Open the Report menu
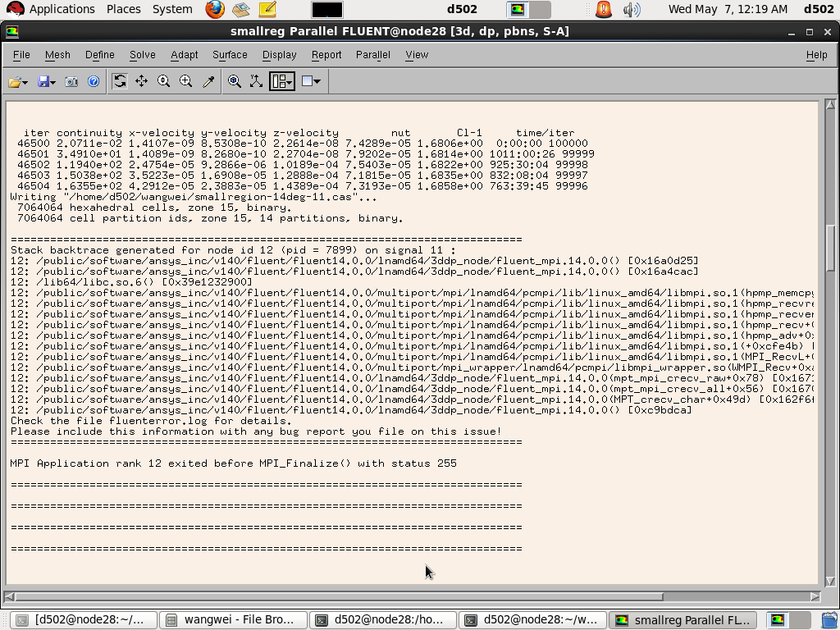The height and width of the screenshot is (630, 840). coord(326,55)
